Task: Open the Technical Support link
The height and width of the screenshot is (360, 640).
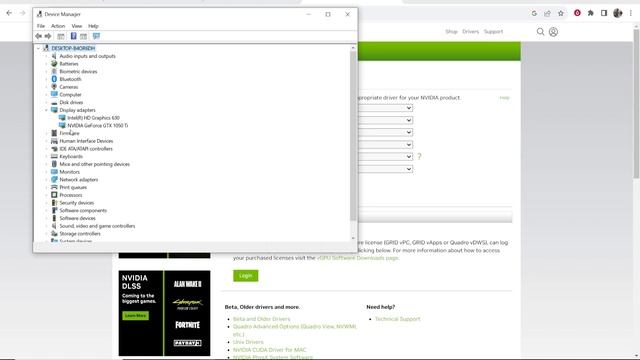Action: 398,319
